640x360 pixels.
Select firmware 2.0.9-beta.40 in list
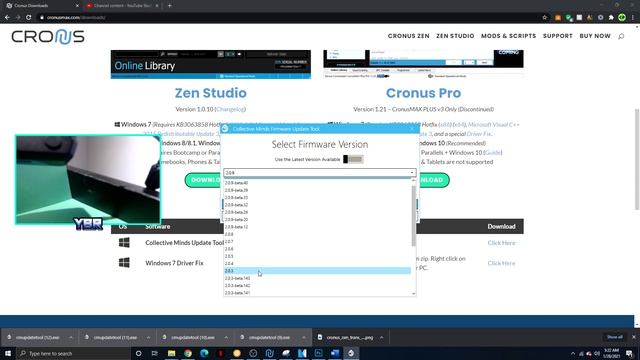point(317,183)
